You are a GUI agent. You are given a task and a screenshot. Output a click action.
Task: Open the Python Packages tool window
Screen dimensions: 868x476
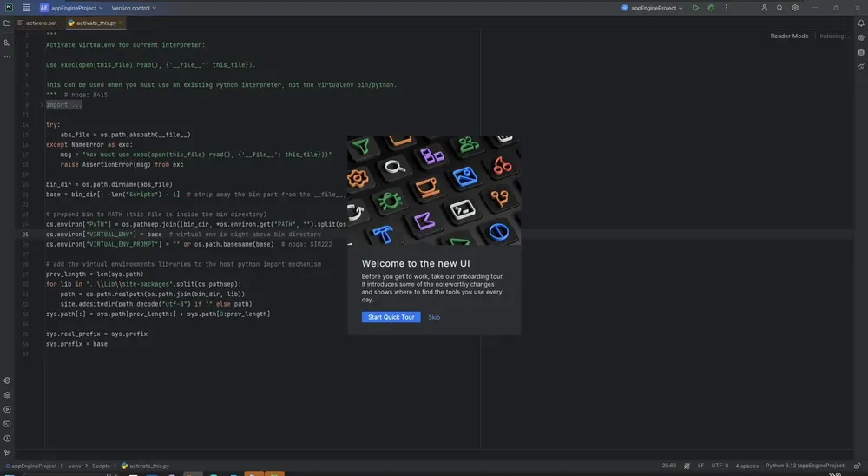7,395
